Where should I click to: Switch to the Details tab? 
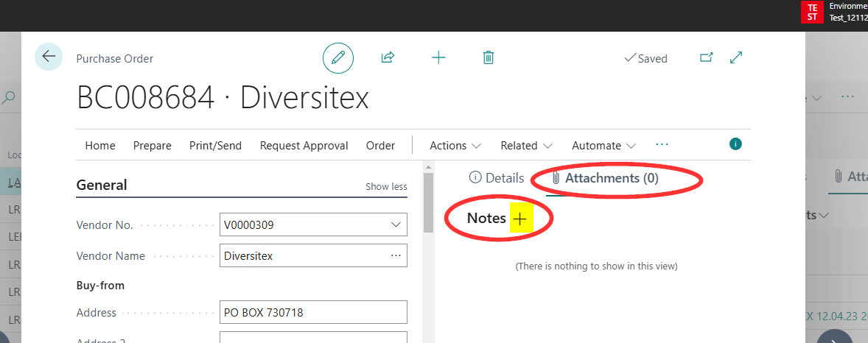(496, 178)
